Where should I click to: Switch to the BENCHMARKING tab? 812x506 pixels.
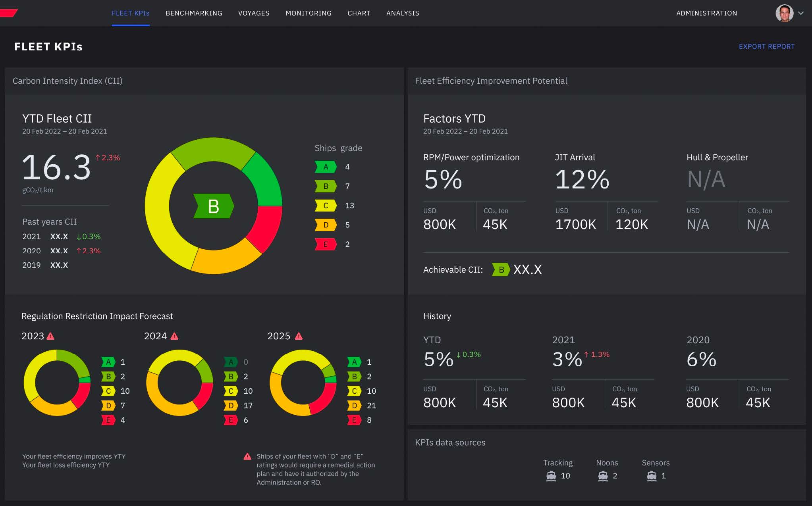[193, 13]
